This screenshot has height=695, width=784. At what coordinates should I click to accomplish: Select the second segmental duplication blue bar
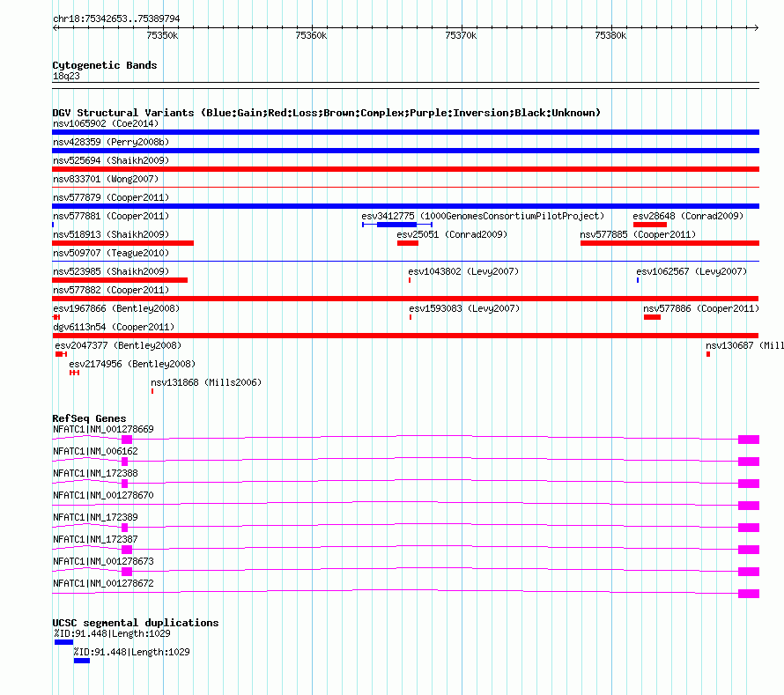82,661
